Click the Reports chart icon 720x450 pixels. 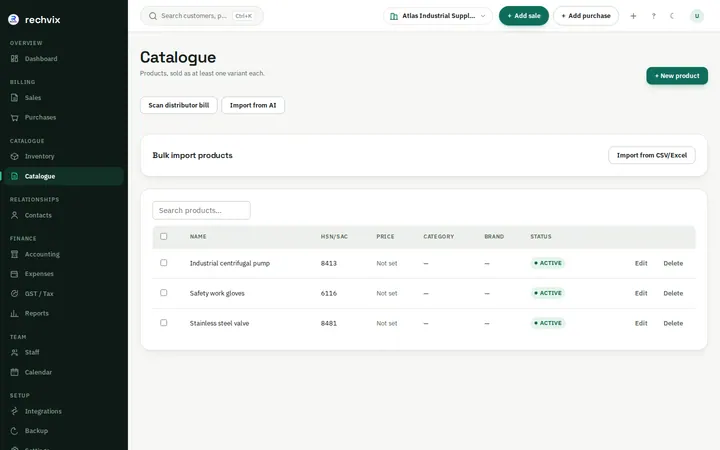coord(15,314)
